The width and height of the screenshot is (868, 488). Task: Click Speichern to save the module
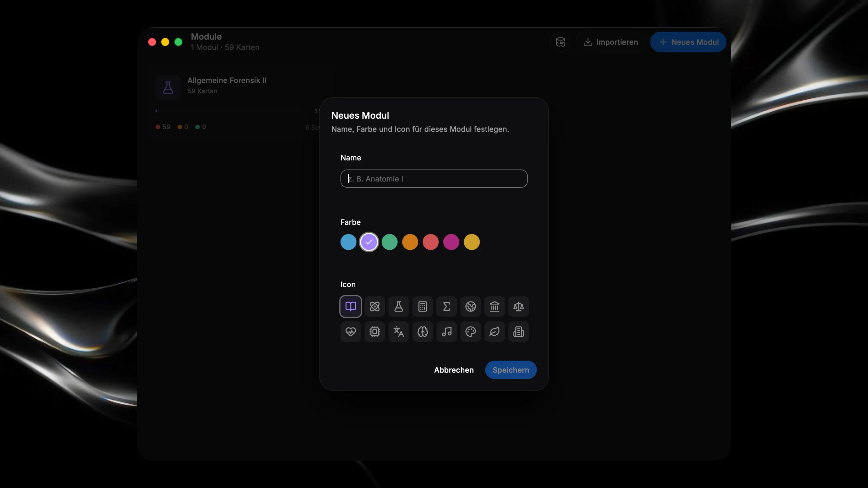click(510, 370)
